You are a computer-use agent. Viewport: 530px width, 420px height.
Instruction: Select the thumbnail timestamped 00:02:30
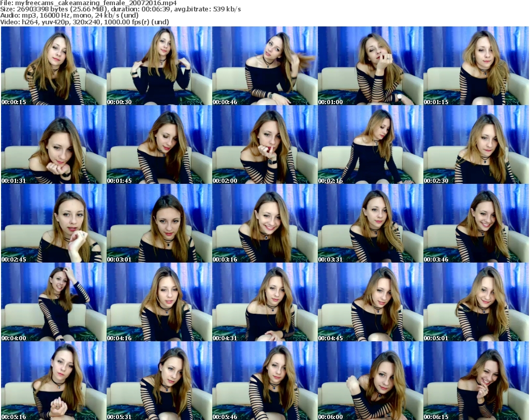tap(476, 144)
